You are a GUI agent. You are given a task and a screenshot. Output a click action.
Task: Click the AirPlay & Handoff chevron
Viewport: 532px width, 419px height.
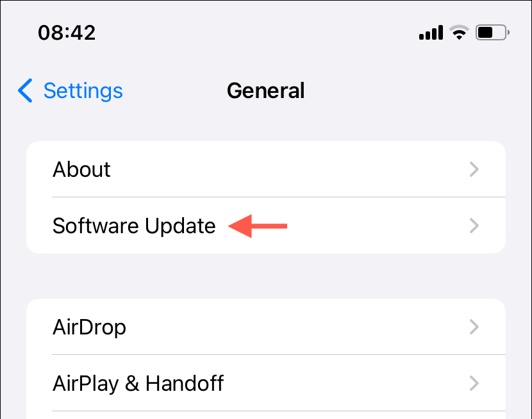[x=474, y=383]
